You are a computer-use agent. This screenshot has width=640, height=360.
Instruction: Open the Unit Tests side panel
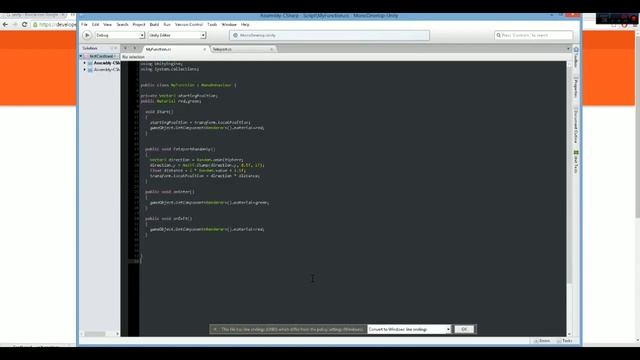576,162
